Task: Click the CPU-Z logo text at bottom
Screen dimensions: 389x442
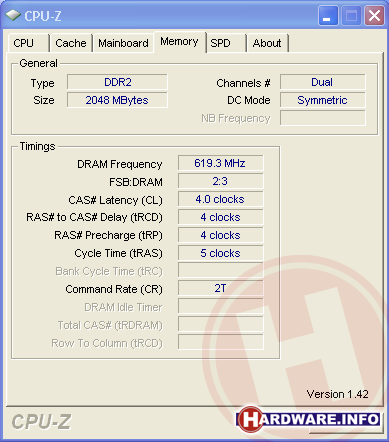Action: (x=41, y=422)
